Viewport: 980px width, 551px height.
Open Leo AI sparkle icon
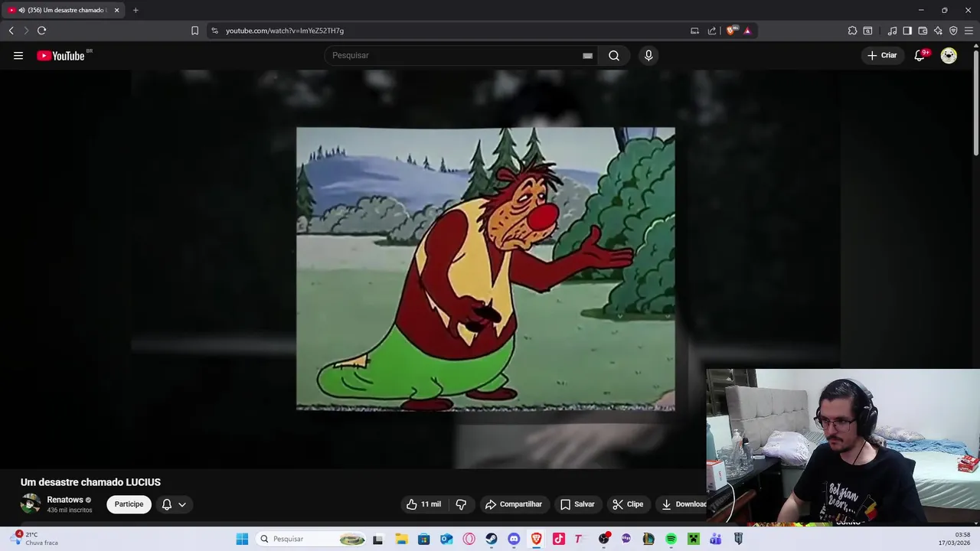[x=938, y=31]
